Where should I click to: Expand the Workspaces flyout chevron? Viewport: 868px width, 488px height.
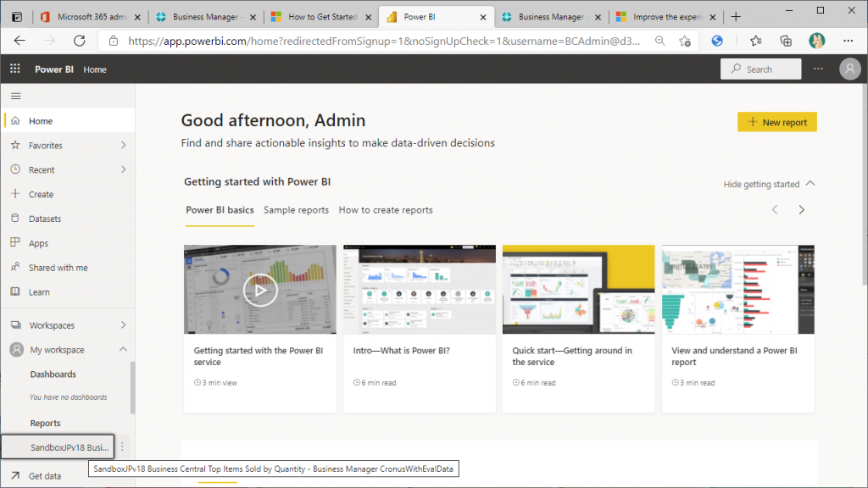pyautogui.click(x=123, y=324)
